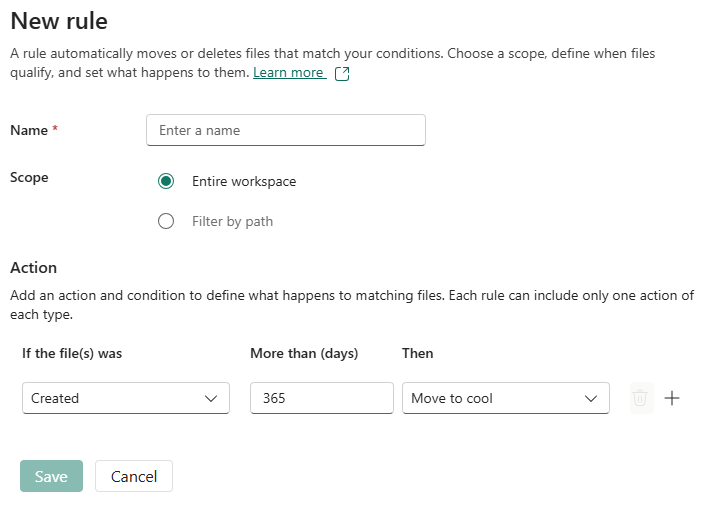Click the trash icon to delete action

[x=640, y=398]
